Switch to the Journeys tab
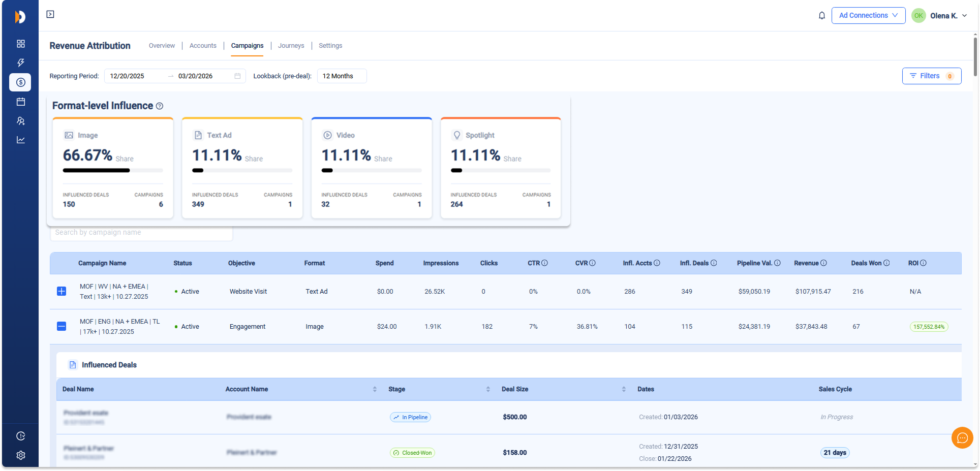Image resolution: width=980 pixels, height=471 pixels. (291, 46)
